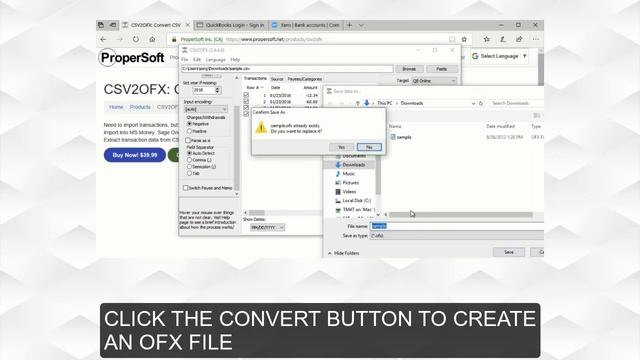Click the Paste button in CSV2OFX

[441, 69]
